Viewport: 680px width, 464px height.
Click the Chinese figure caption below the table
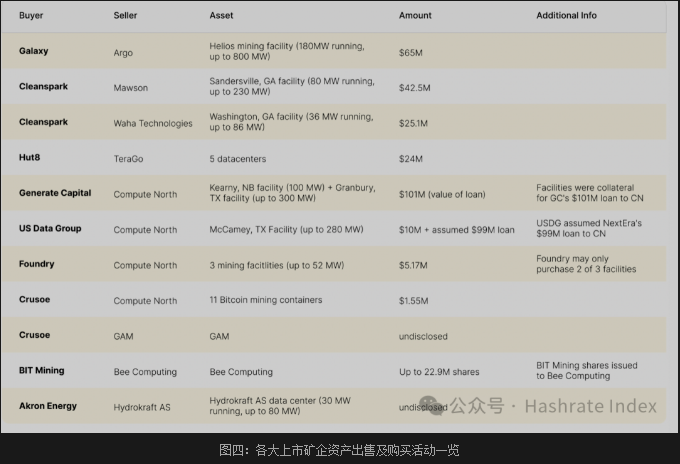pos(339,450)
